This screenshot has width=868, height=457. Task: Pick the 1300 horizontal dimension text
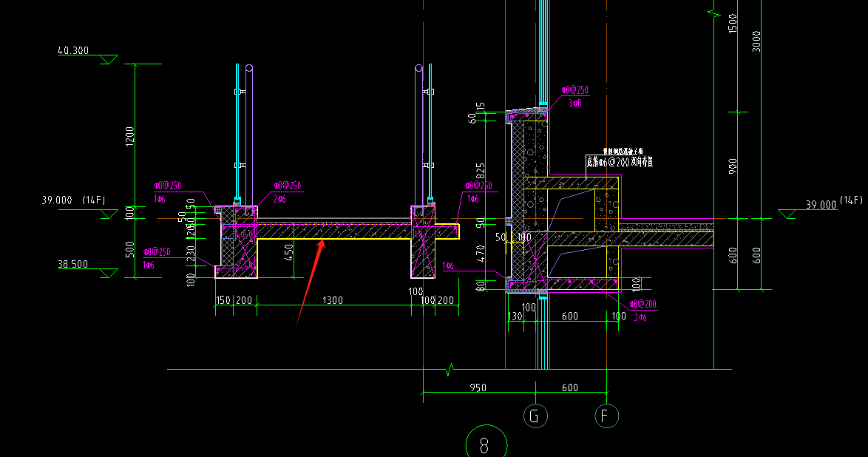(333, 300)
